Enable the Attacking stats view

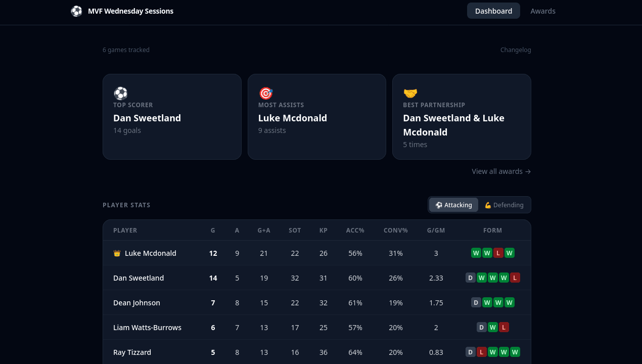(453, 205)
